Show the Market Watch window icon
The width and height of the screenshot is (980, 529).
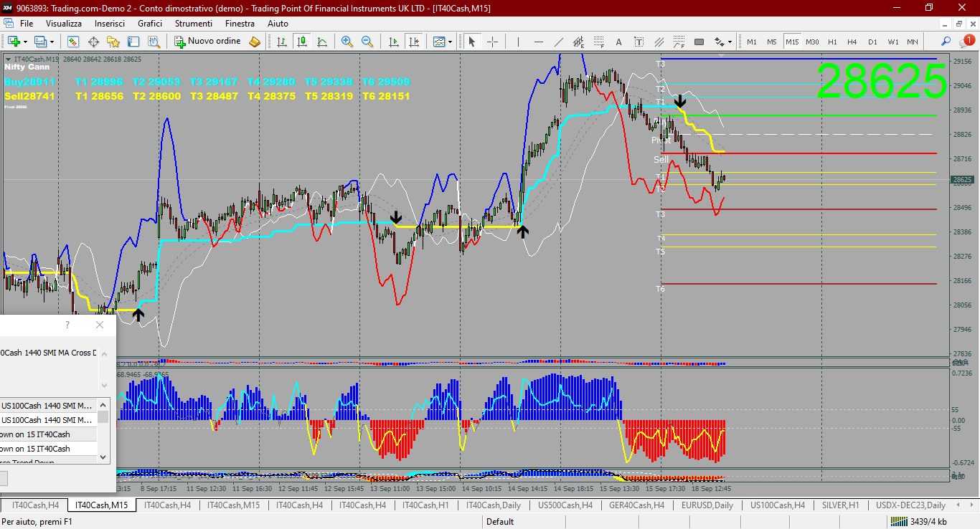click(x=73, y=42)
